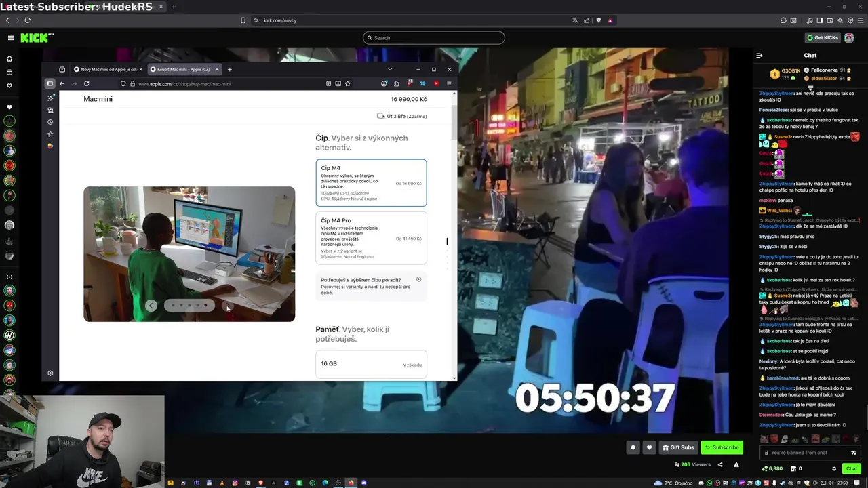Screen dimensions: 868x488
Task: Reload the Apple page in streamed browser
Action: [x=87, y=84]
